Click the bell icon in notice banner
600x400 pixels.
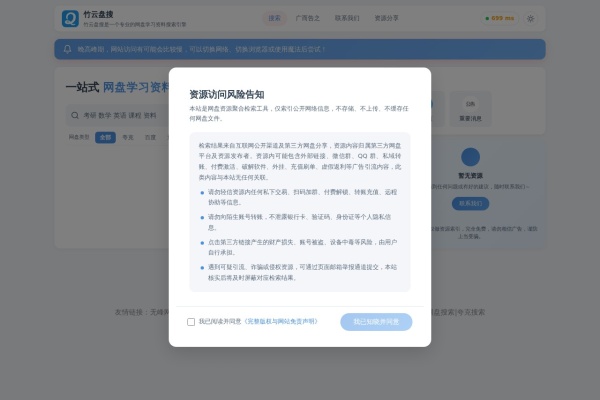point(67,49)
